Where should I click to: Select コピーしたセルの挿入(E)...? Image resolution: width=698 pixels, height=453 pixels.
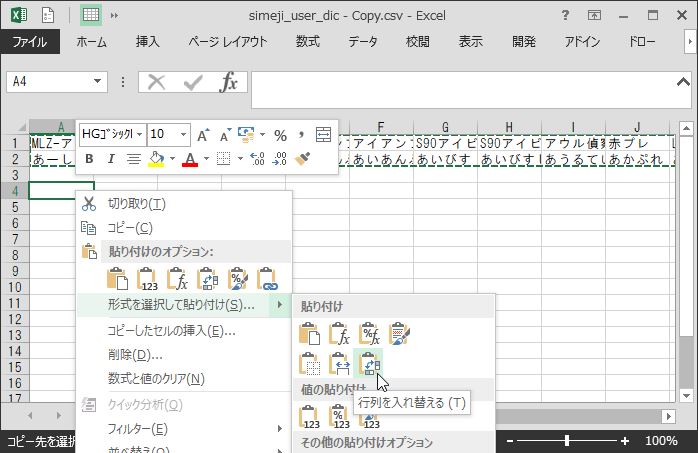coord(184,331)
